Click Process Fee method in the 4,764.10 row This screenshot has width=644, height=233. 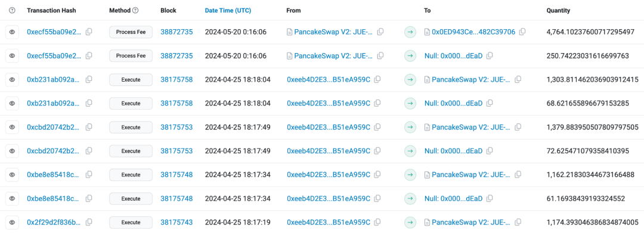(131, 32)
